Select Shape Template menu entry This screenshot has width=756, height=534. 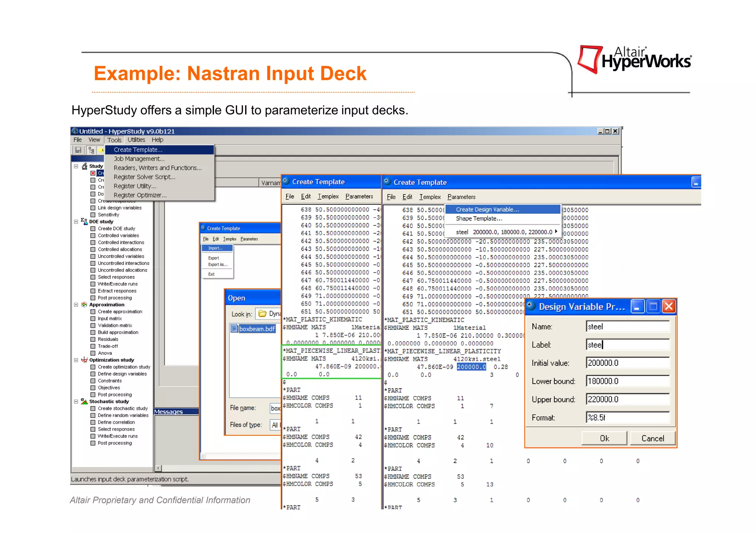coord(503,218)
